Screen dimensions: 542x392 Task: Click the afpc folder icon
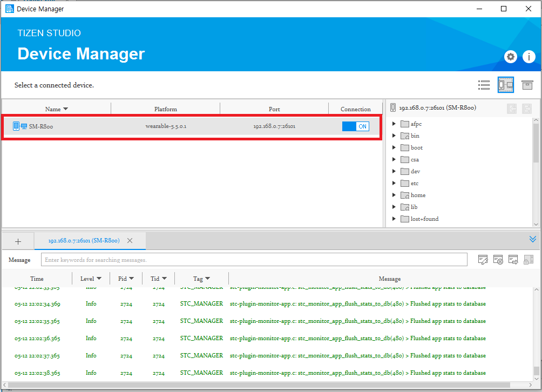point(405,124)
